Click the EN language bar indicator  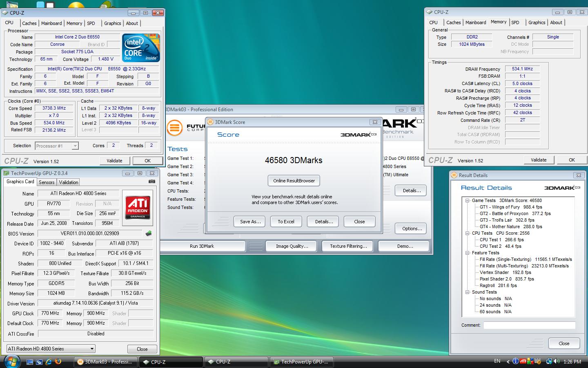pos(497,361)
